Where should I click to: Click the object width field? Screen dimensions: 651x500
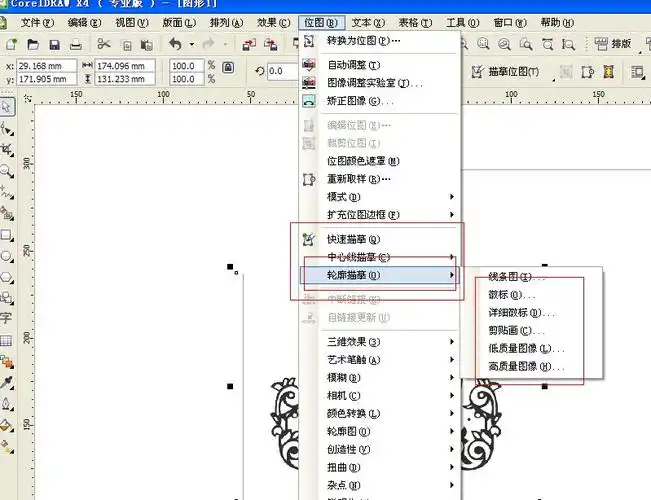125,66
